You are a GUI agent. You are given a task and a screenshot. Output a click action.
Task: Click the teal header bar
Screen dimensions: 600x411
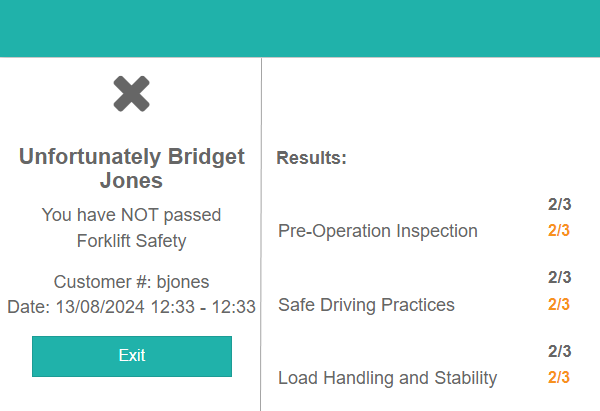pyautogui.click(x=300, y=28)
